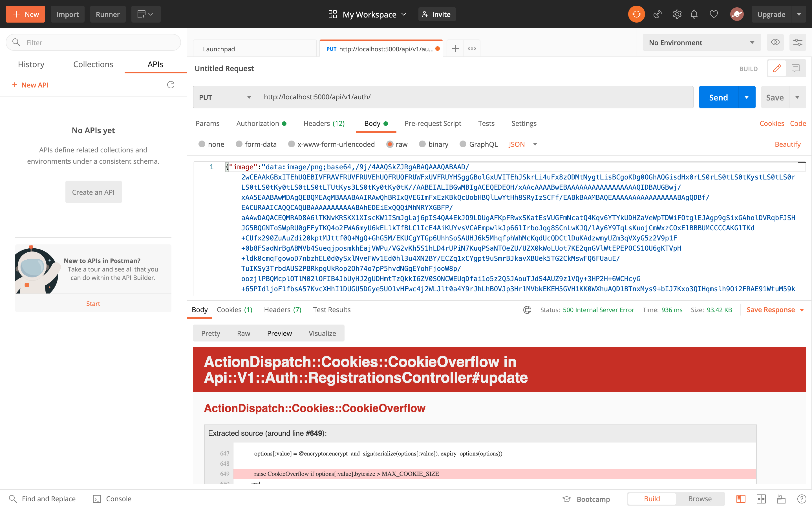The image size is (812, 508).
Task: Click the Start tour link
Action: (x=93, y=303)
